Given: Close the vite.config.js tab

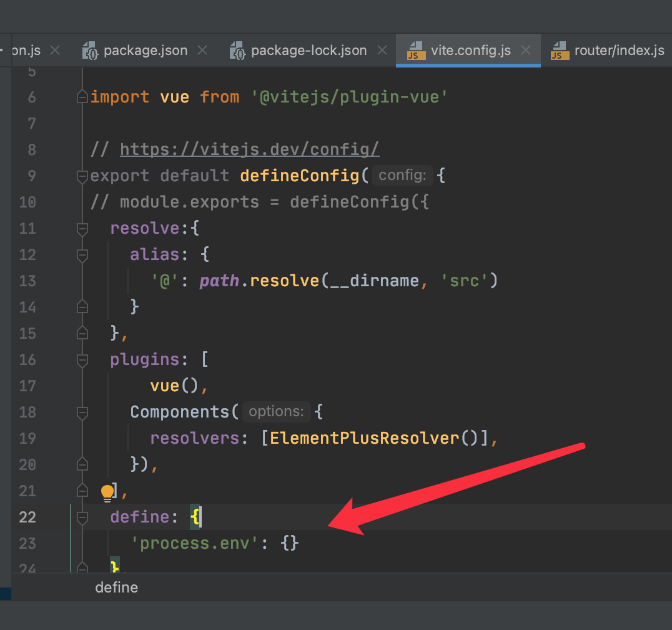Looking at the screenshot, I should click(x=525, y=50).
